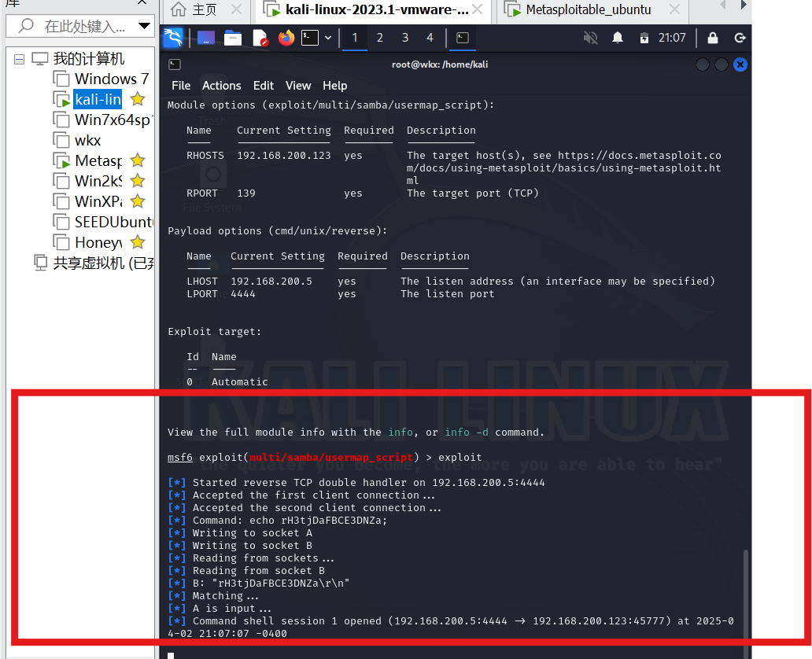The image size is (812, 659).
Task: Toggle favorite star for Win2k
Action: 137,181
